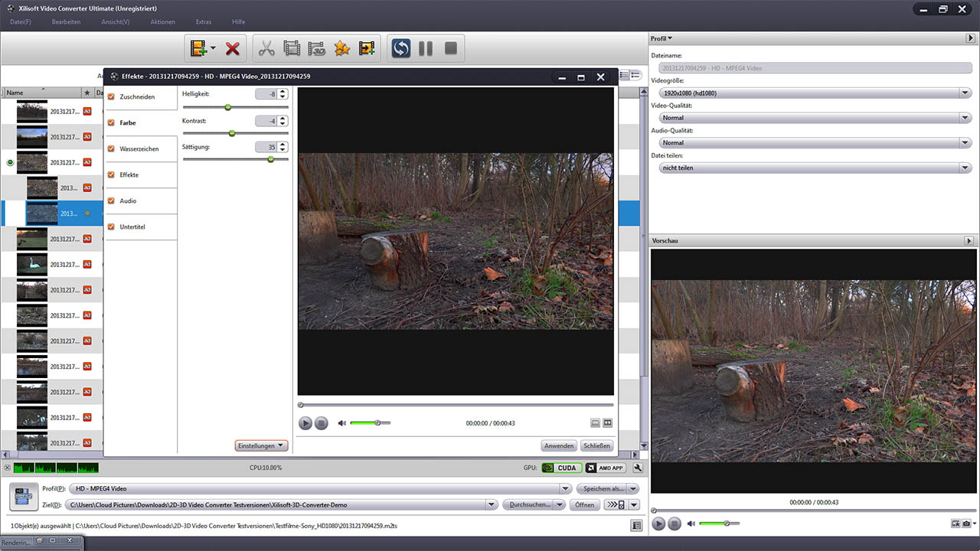Open the Effects star tool
The height and width of the screenshot is (551, 980).
click(342, 49)
